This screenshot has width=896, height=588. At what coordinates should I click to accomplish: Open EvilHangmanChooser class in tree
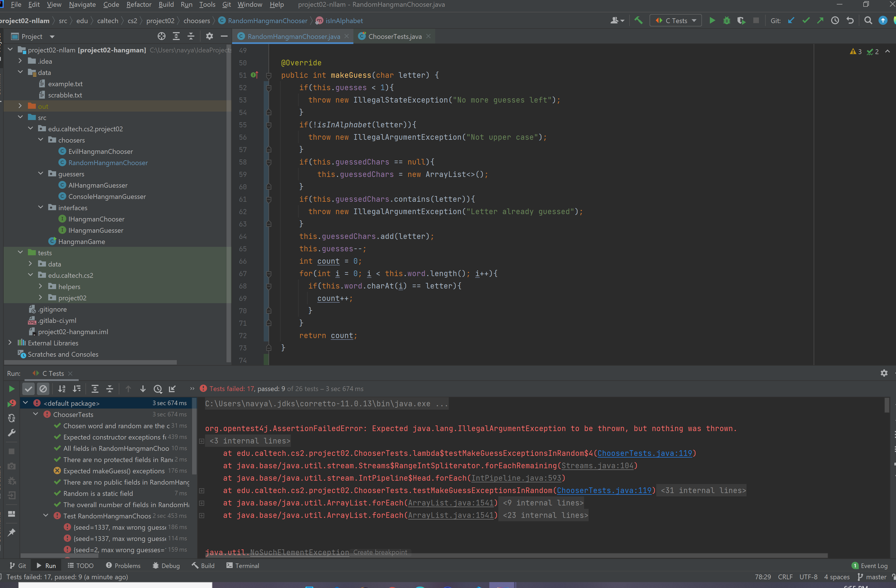tap(100, 151)
